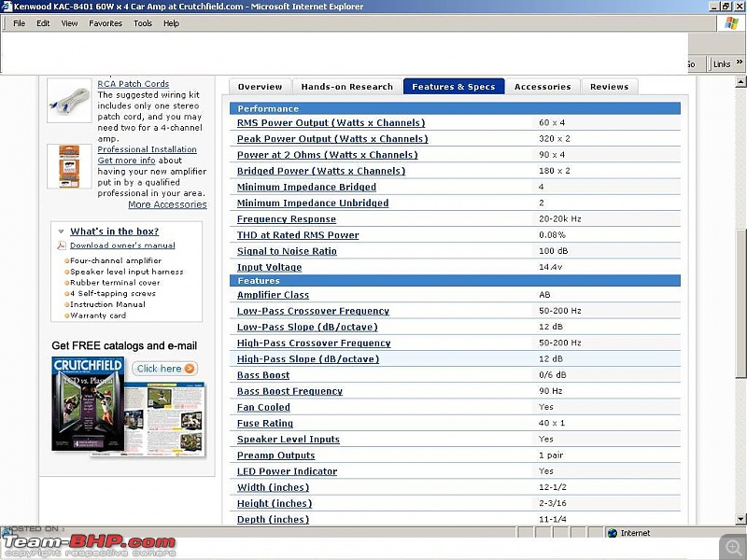Screen dimensions: 747x560
Task: Open the Help menu
Action: coord(171,23)
